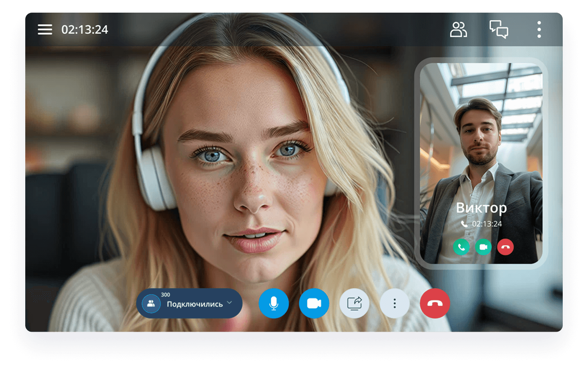588x370 pixels.
Task: End the call with large red button
Action: coord(435,303)
